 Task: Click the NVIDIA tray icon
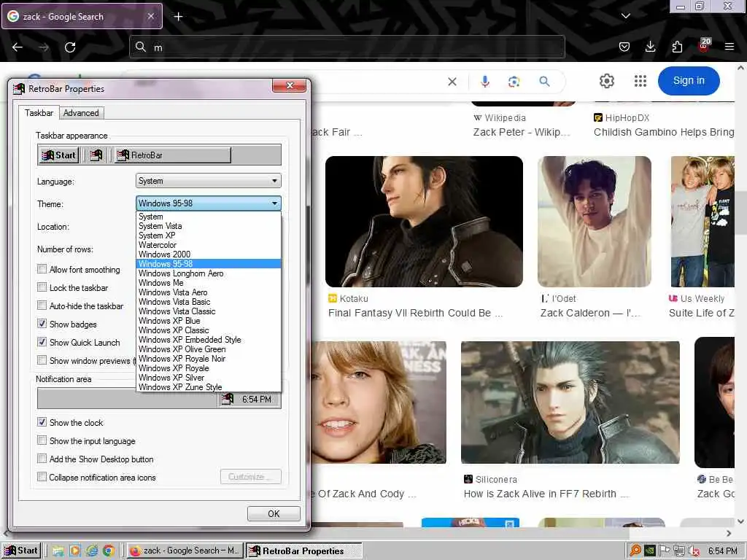(x=650, y=551)
